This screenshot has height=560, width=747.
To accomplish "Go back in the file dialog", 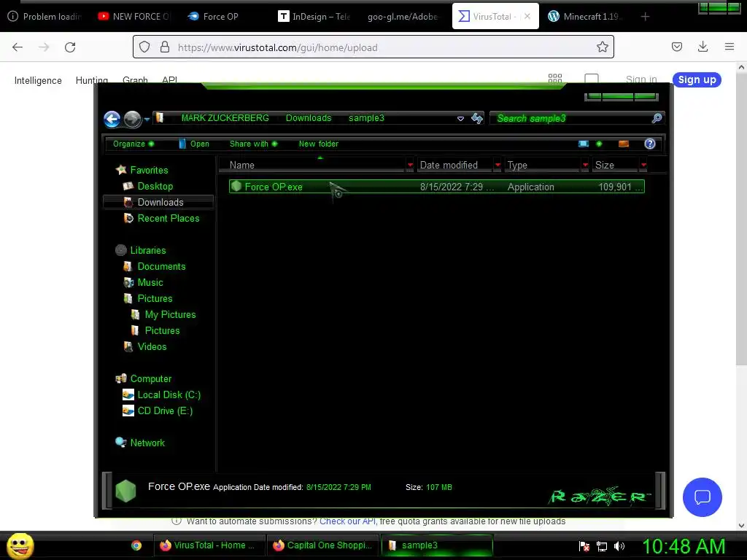I will click(x=112, y=119).
